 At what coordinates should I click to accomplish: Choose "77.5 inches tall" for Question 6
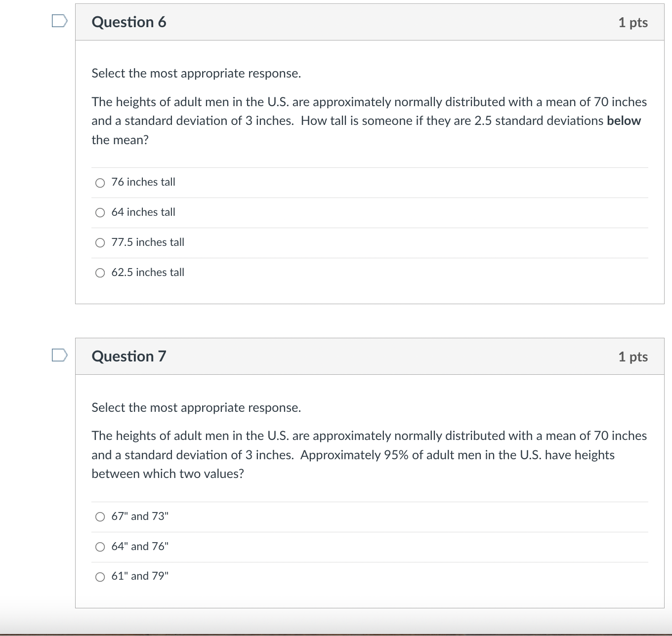pos(100,242)
